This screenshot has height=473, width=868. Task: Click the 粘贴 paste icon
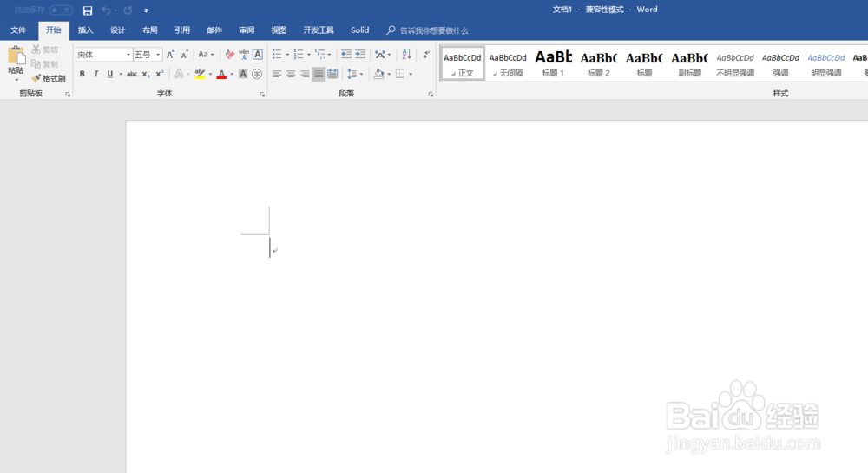(16, 56)
